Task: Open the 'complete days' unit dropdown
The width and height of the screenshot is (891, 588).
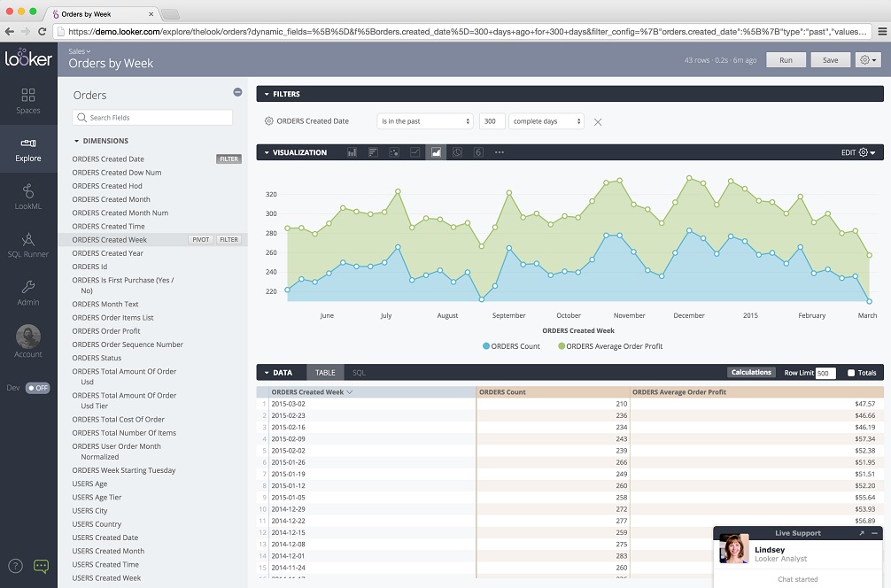Action: click(546, 121)
